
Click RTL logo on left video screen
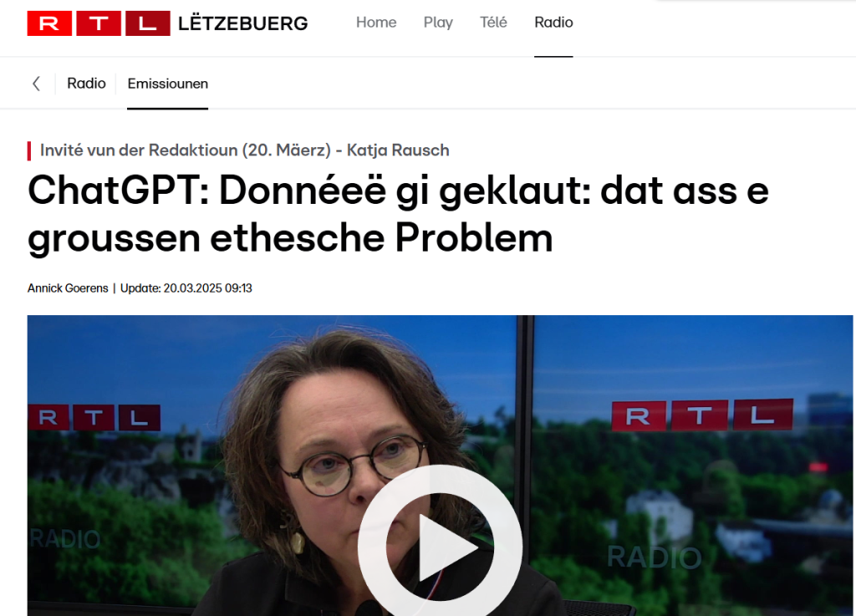pyautogui.click(x=94, y=418)
